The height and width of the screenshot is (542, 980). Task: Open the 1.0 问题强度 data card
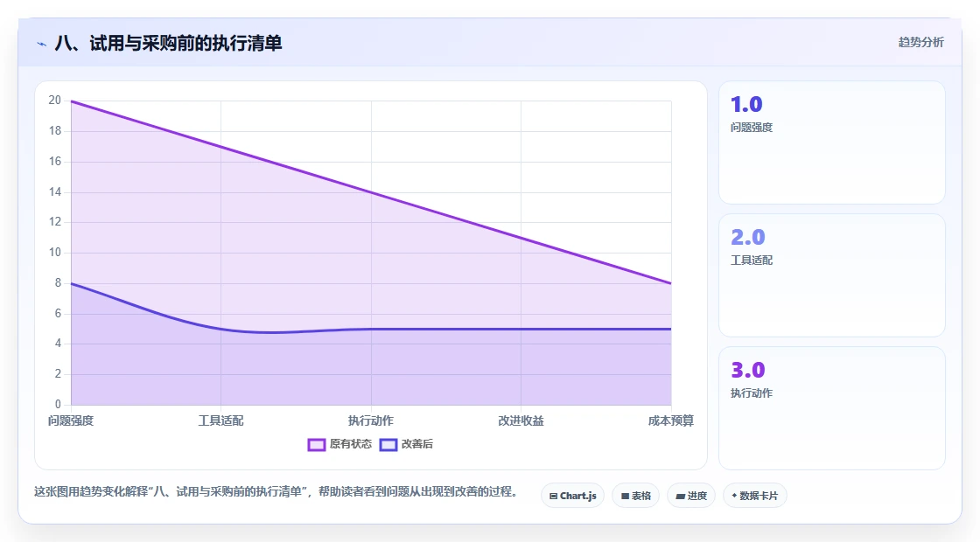pos(832,142)
